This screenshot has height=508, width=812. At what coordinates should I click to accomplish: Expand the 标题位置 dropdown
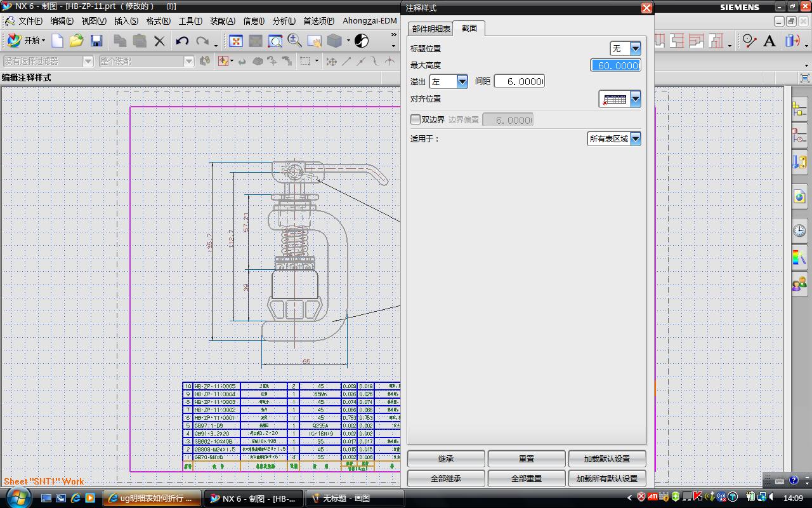click(635, 48)
